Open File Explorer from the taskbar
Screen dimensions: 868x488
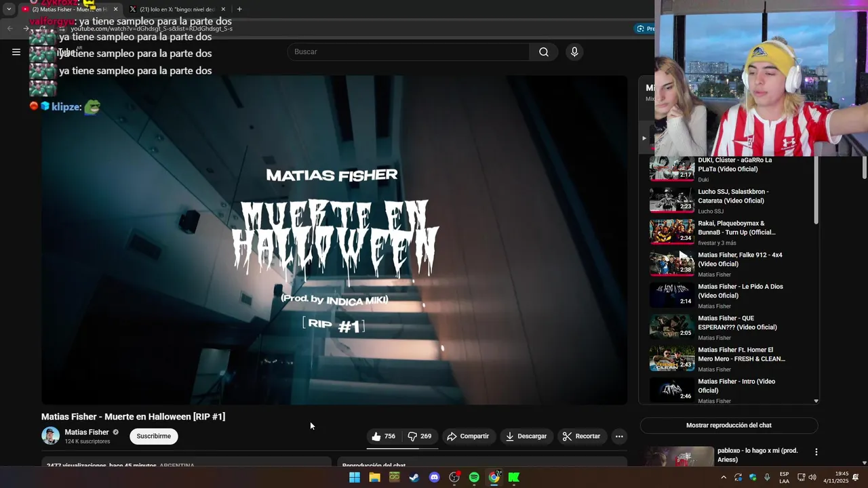coord(374,477)
